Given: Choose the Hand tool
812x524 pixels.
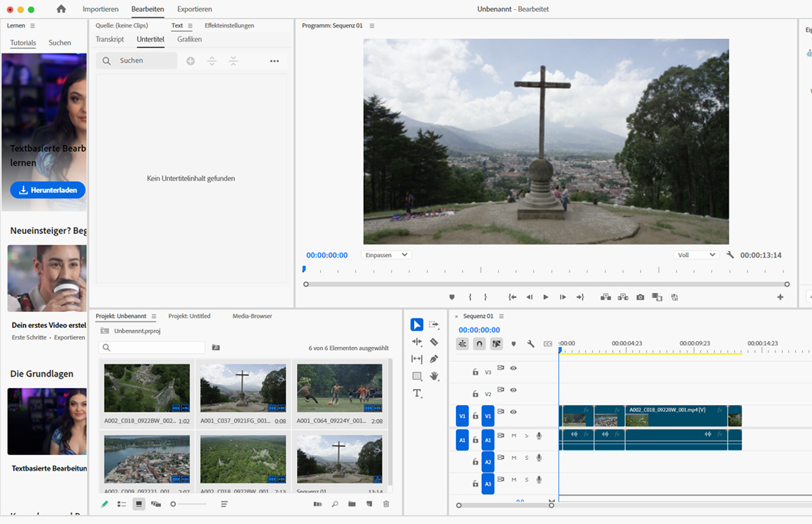Looking at the screenshot, I should pos(434,376).
